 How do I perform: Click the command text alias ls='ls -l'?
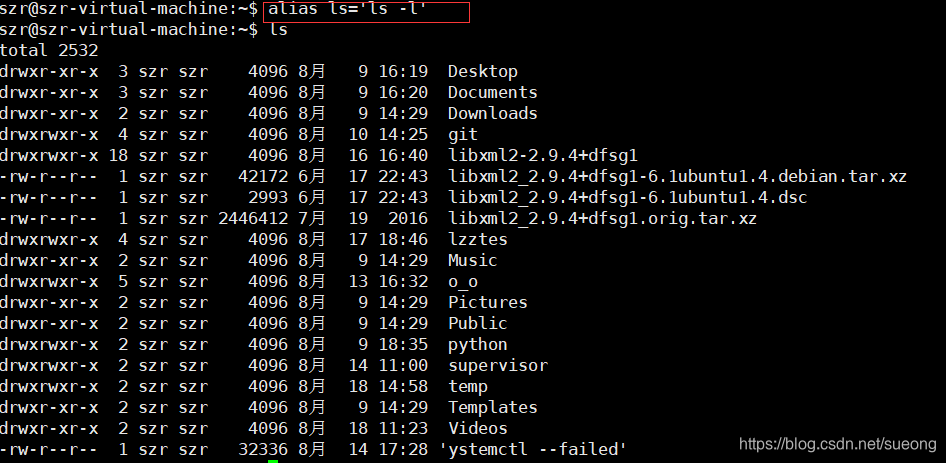click(x=348, y=9)
